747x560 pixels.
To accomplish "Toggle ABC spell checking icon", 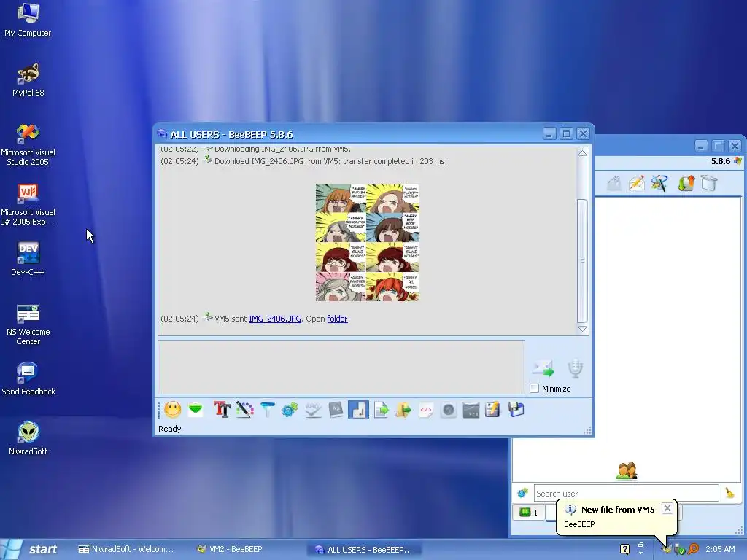I will tap(313, 410).
